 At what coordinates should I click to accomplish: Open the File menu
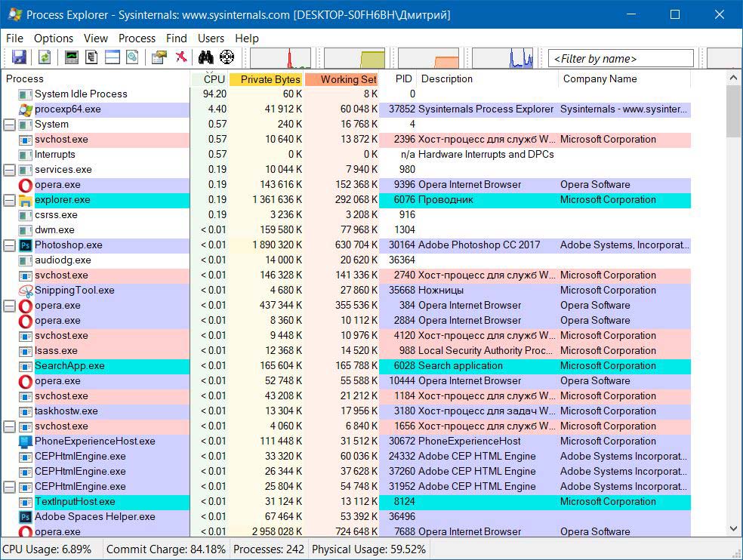14,38
